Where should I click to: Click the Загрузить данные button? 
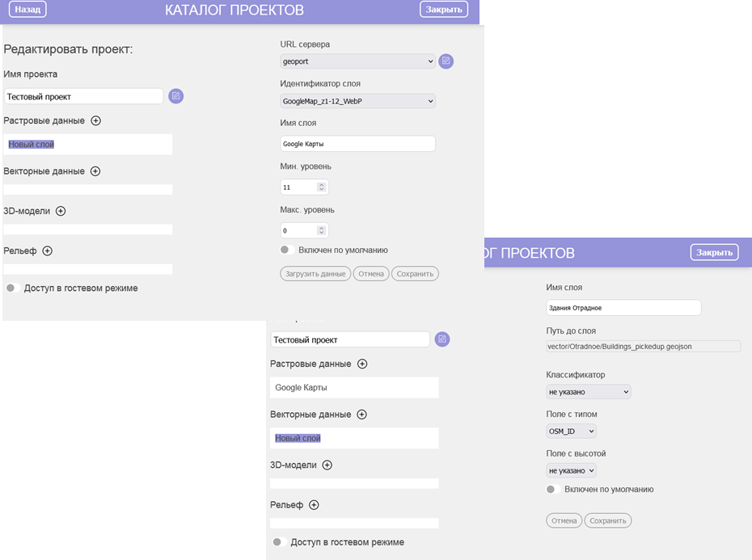(x=315, y=274)
